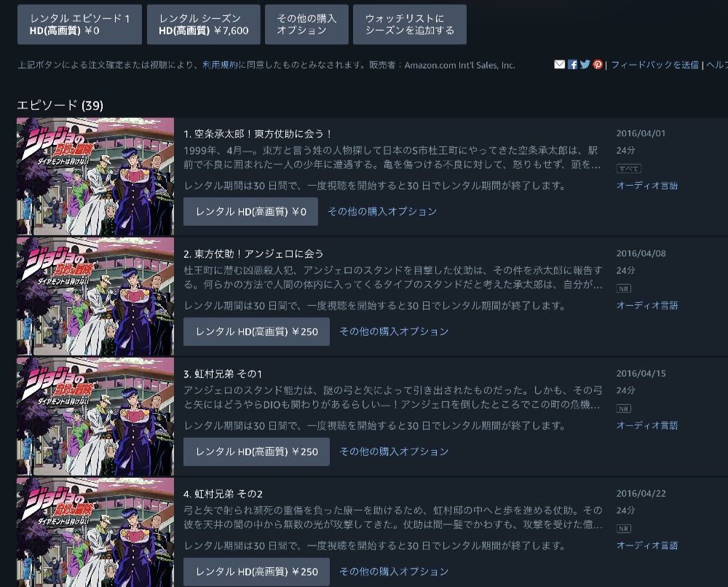Image resolution: width=728 pixels, height=587 pixels.
Task: Open episode 1 その他の購入オプション link
Action: 382,212
